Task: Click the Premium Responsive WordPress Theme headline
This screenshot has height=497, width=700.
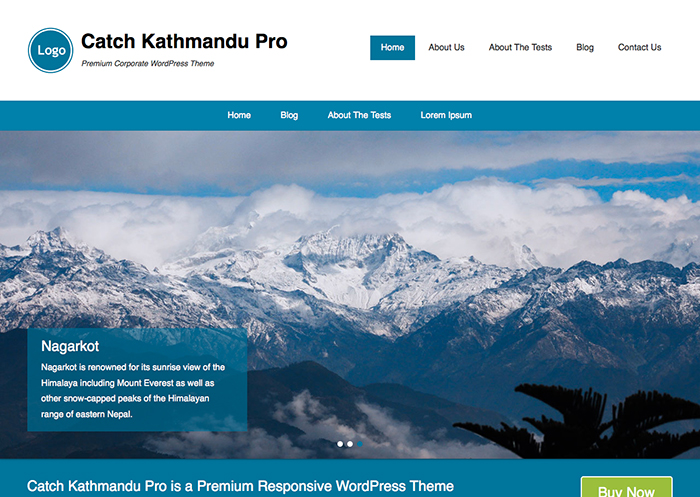Action: tap(240, 486)
